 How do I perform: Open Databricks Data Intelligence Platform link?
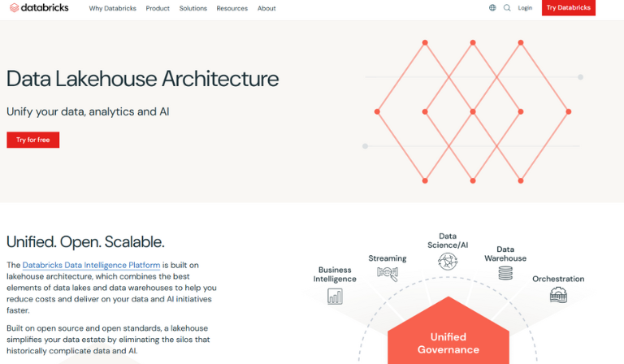(91, 265)
